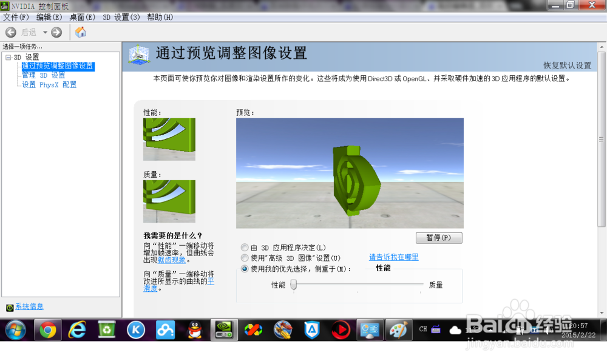Click the keyboard input method tray icon

coord(436,329)
